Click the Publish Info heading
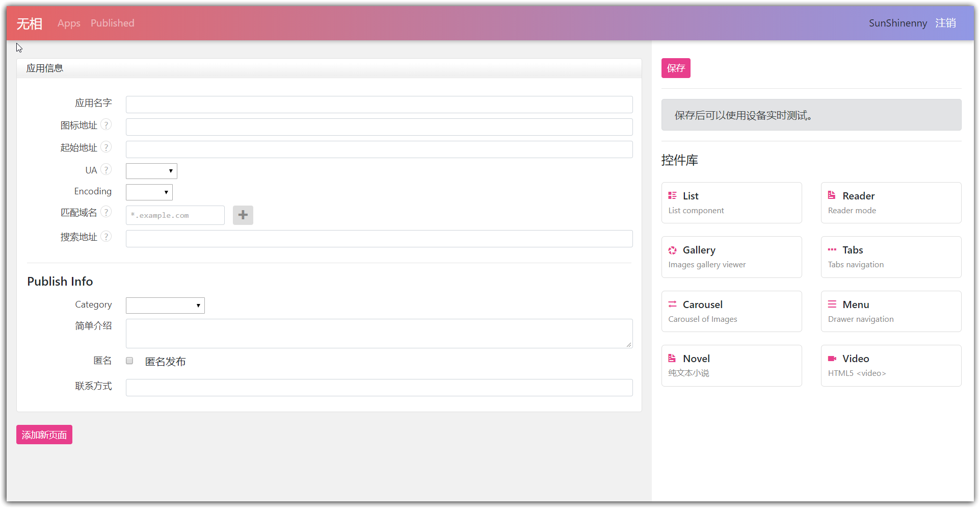Screen dimensions: 980x508 (60, 282)
